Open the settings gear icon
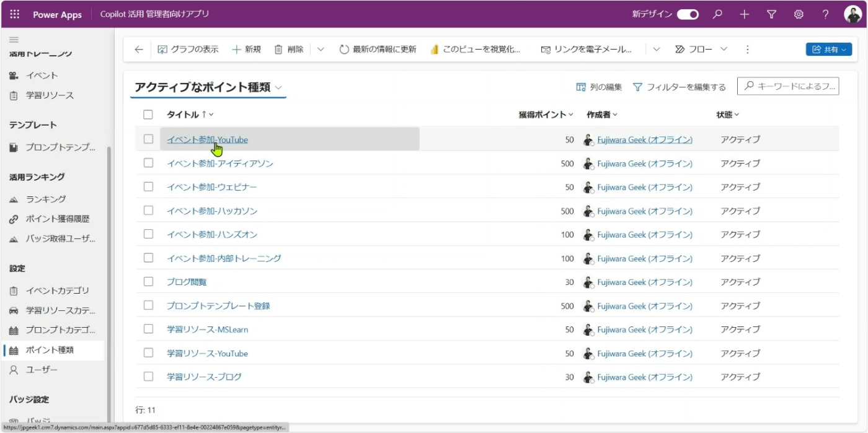The image size is (868, 433). [x=799, y=14]
